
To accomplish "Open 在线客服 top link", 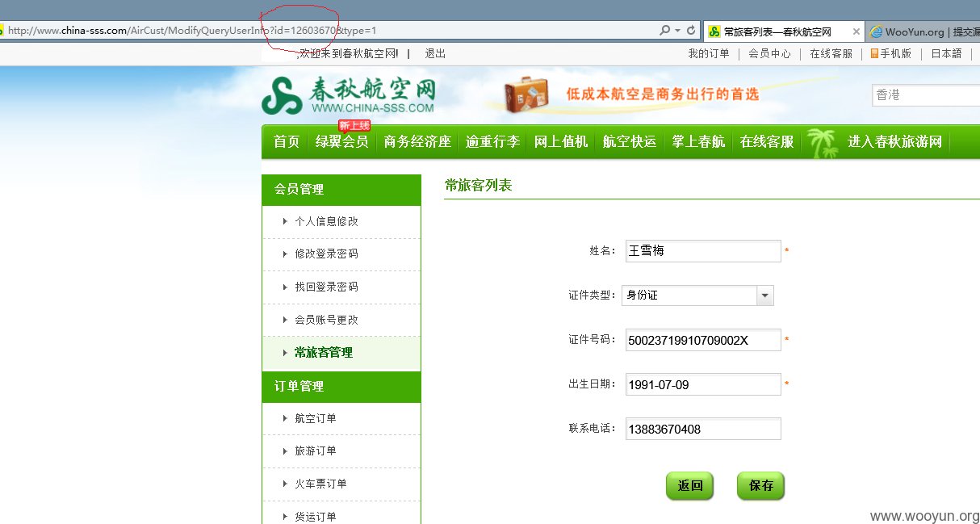I will click(831, 53).
